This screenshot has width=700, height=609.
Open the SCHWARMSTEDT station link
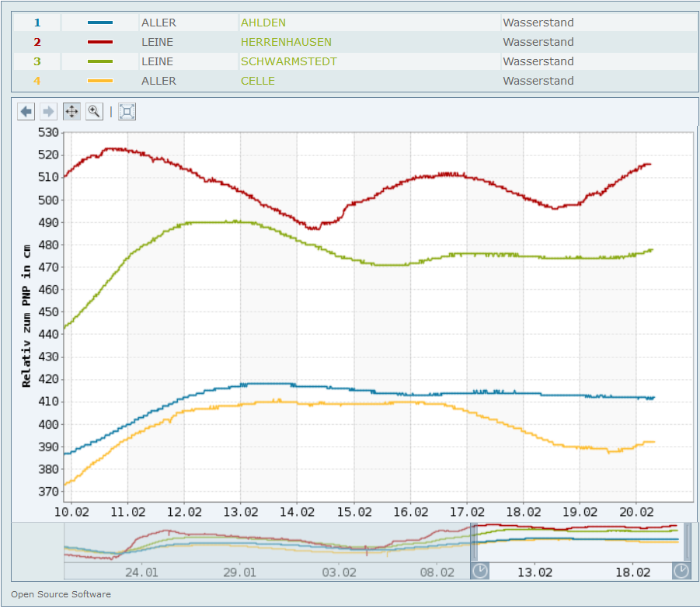point(288,61)
